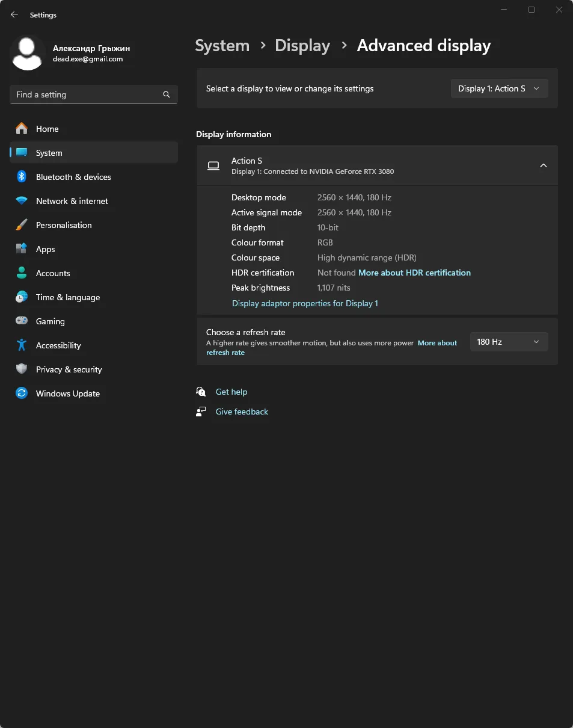The height and width of the screenshot is (728, 573).
Task: Click the search magnifier icon
Action: [167, 94]
